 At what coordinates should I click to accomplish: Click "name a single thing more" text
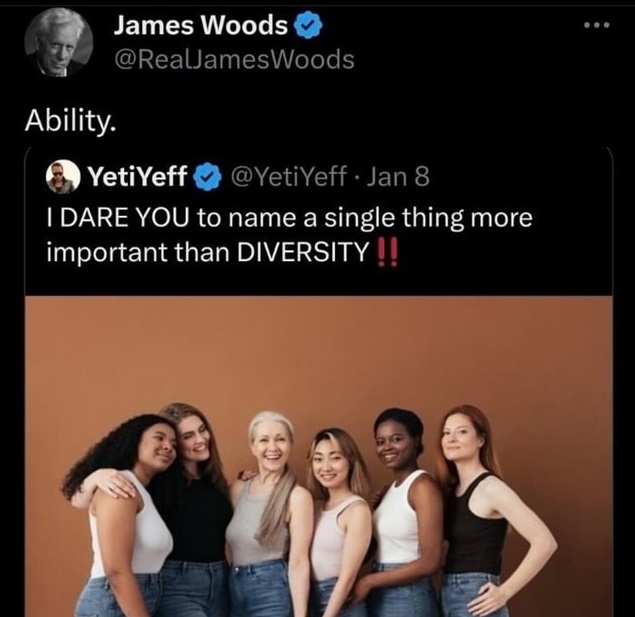point(380,217)
